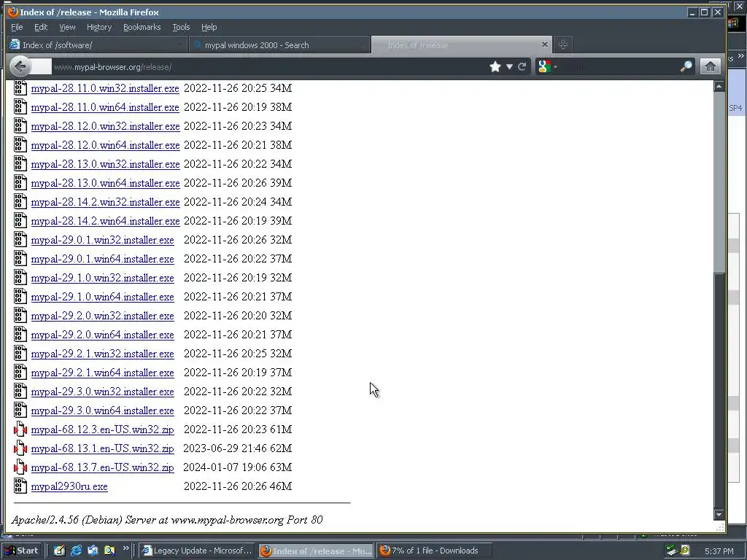This screenshot has width=747, height=560.
Task: Switch to the Index of /software/ tab
Action: coord(98,45)
